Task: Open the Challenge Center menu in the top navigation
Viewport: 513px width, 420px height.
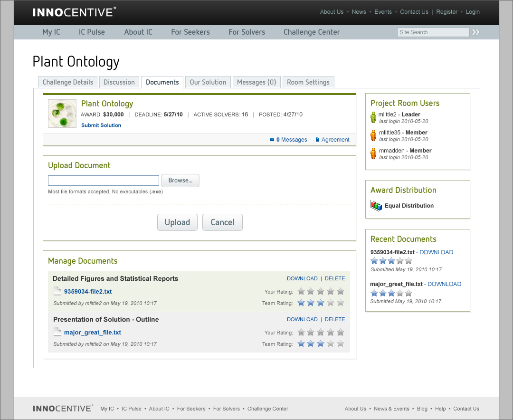Action: (312, 32)
